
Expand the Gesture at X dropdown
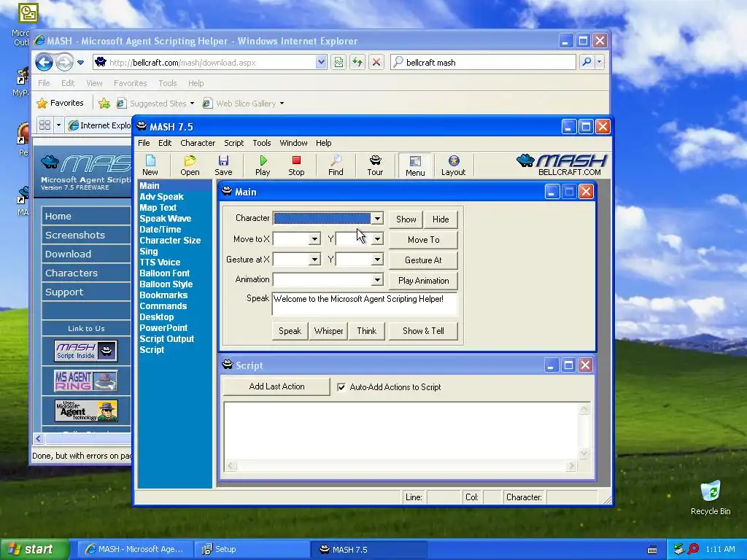[x=314, y=260]
